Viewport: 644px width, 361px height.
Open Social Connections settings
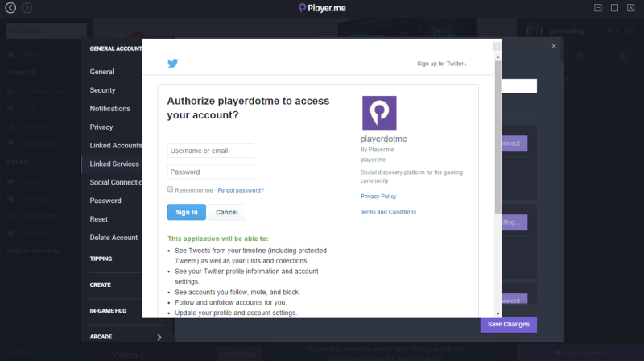click(x=115, y=182)
